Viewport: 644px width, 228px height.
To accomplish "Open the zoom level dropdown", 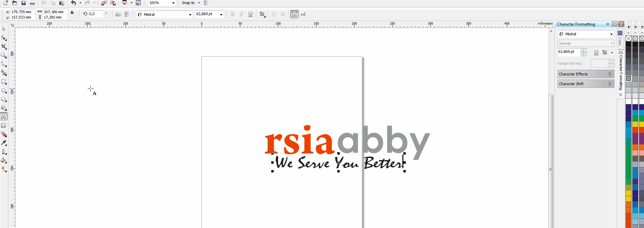I will 173,3.
